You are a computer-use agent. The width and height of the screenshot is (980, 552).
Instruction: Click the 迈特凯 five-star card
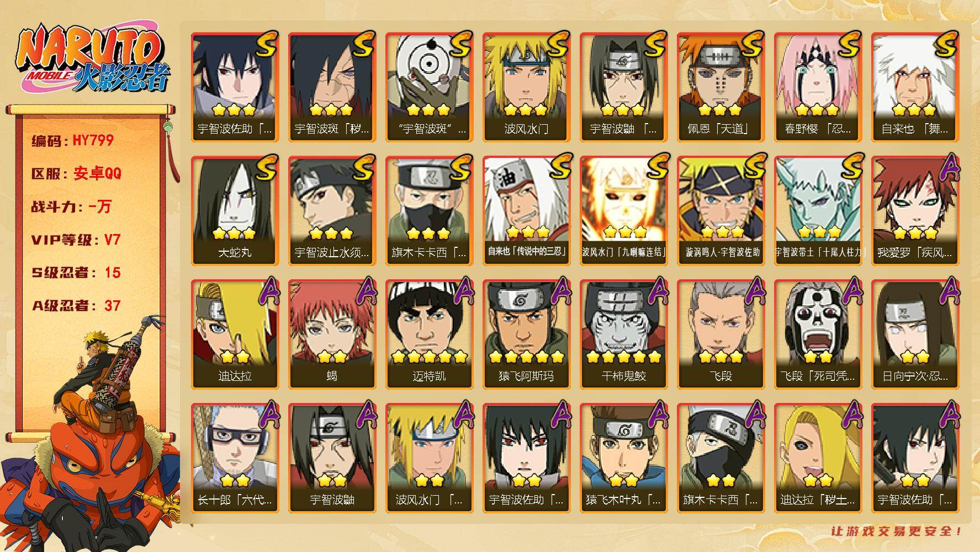[x=429, y=334]
